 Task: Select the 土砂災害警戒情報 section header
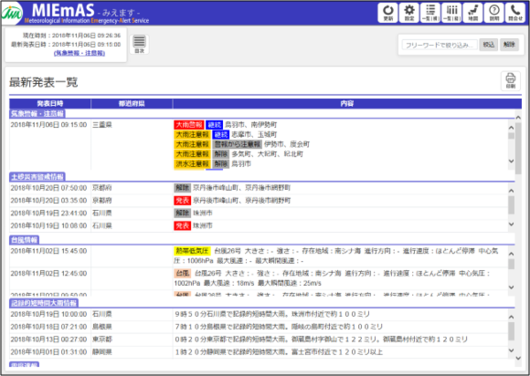coord(37,177)
